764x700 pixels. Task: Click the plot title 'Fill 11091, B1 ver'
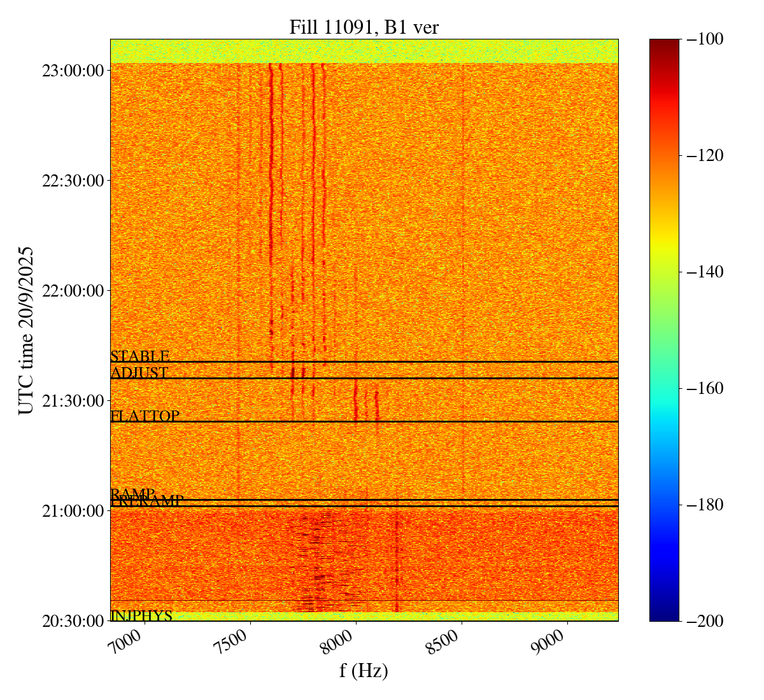[x=364, y=27]
